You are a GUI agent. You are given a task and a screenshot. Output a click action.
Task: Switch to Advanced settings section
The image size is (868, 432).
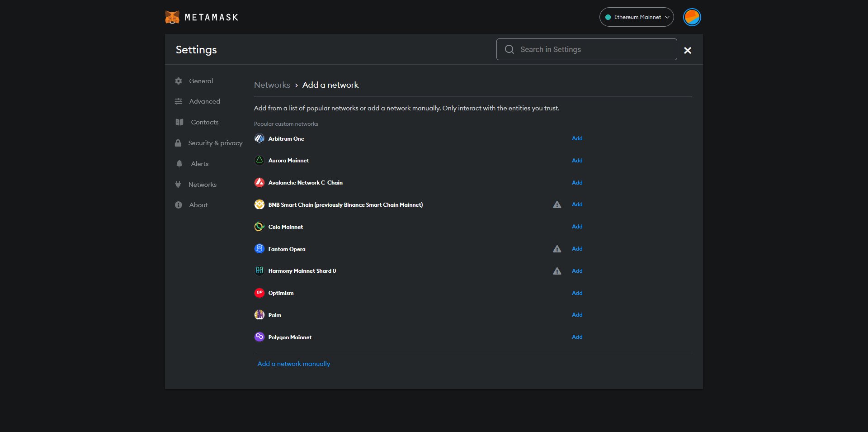pyautogui.click(x=204, y=101)
